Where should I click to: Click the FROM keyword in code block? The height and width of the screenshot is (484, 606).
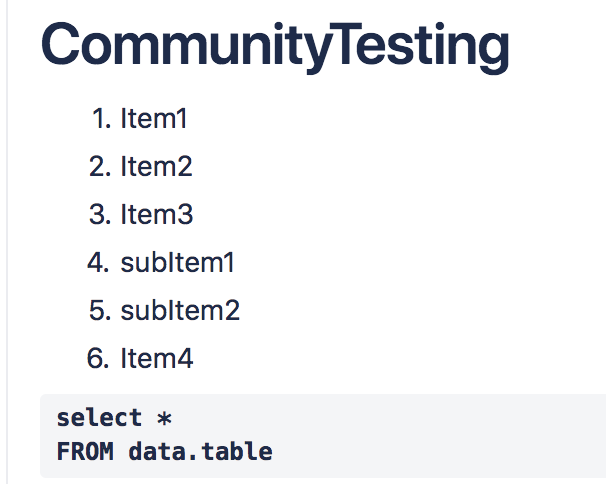click(x=86, y=451)
